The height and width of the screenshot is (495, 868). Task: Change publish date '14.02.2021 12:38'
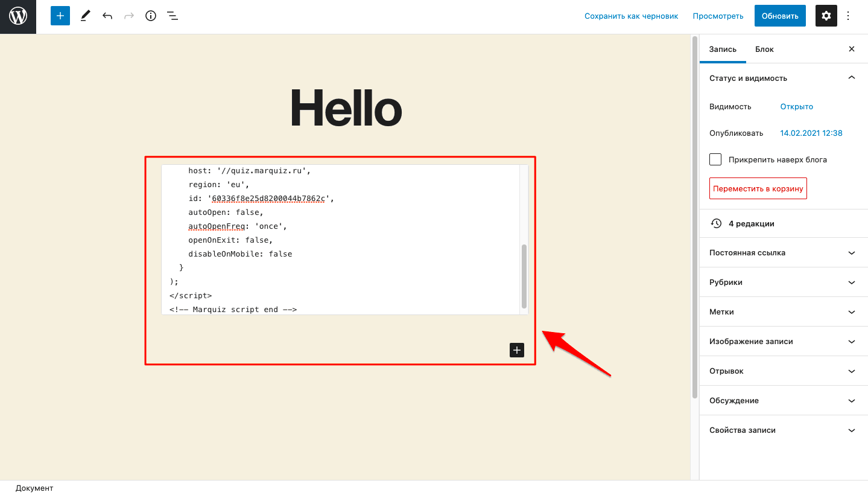click(x=811, y=133)
